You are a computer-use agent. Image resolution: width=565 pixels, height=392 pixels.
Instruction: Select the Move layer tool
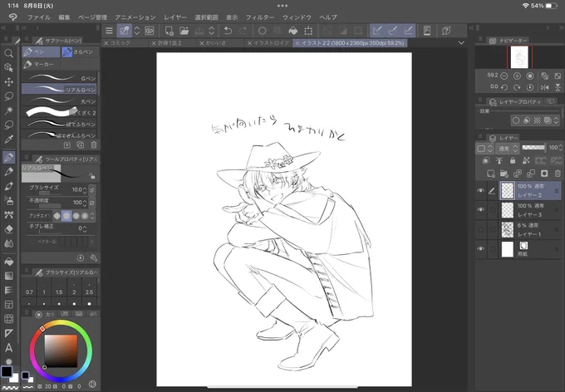point(8,81)
